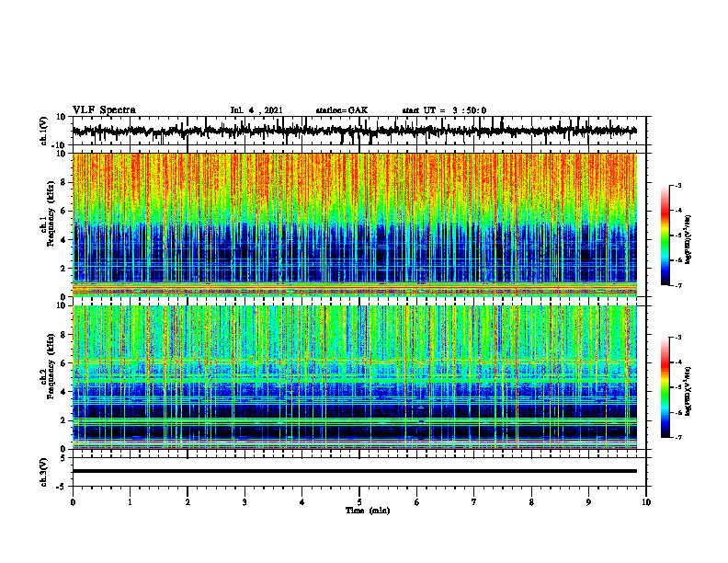Click the time axis tick label "2"
The height and width of the screenshot is (563, 728).
click(188, 502)
